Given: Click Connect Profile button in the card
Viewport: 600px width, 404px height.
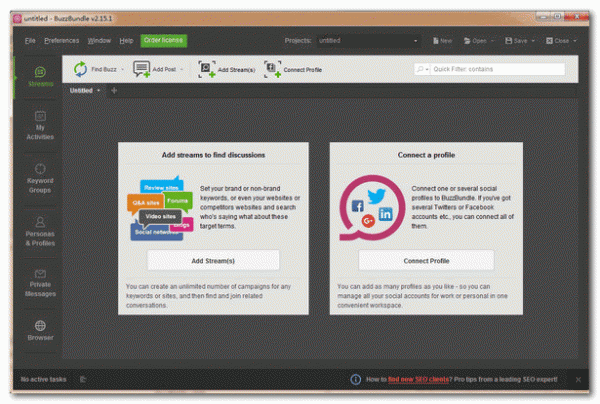Looking at the screenshot, I should point(426,261).
